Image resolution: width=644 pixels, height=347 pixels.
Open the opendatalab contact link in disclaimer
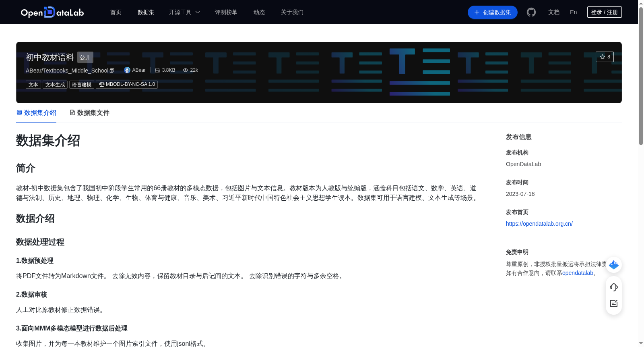(x=578, y=273)
